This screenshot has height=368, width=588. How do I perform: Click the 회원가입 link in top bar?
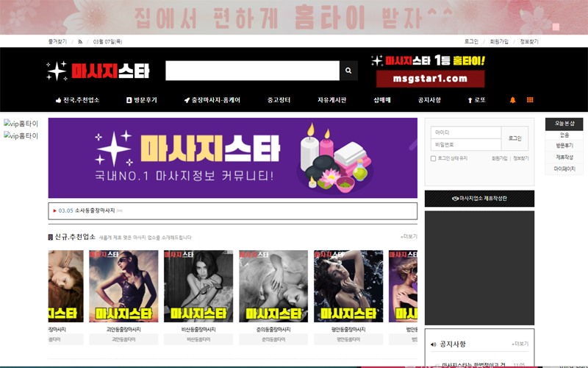pos(499,42)
